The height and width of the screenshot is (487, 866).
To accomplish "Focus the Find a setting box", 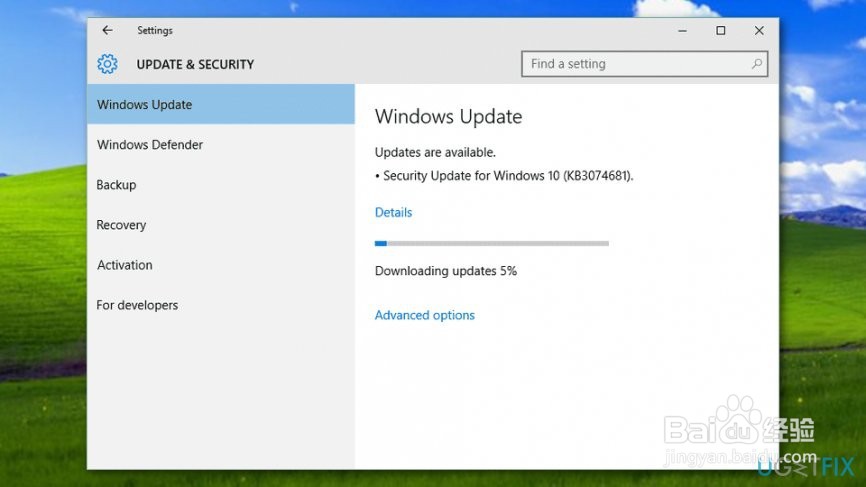I will (x=645, y=64).
